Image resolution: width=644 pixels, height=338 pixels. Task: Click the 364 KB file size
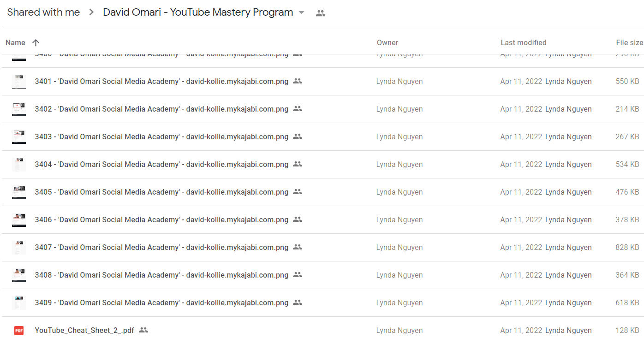627,275
